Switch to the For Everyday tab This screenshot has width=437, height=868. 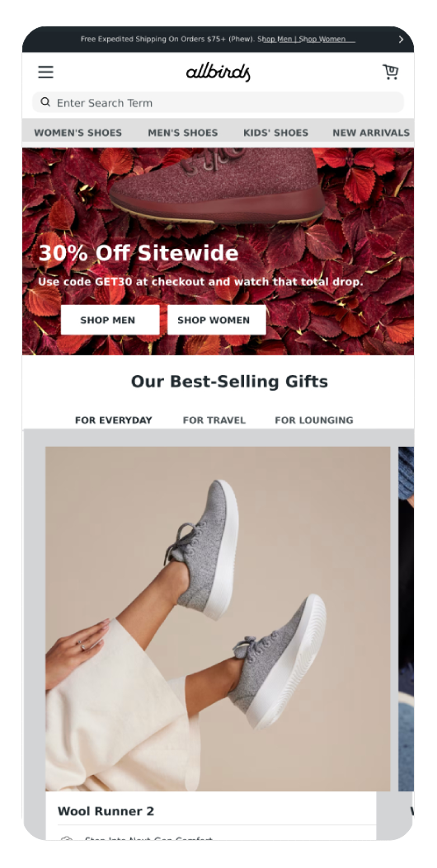(114, 420)
